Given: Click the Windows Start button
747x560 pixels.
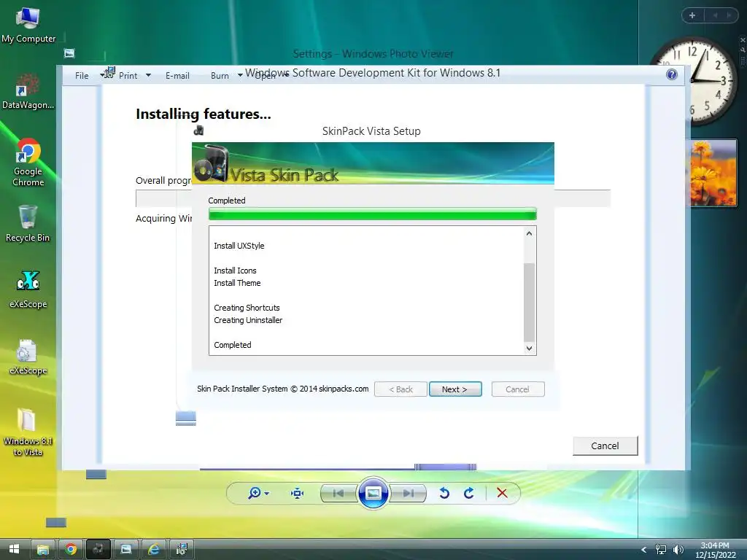Looking at the screenshot, I should pyautogui.click(x=14, y=549).
